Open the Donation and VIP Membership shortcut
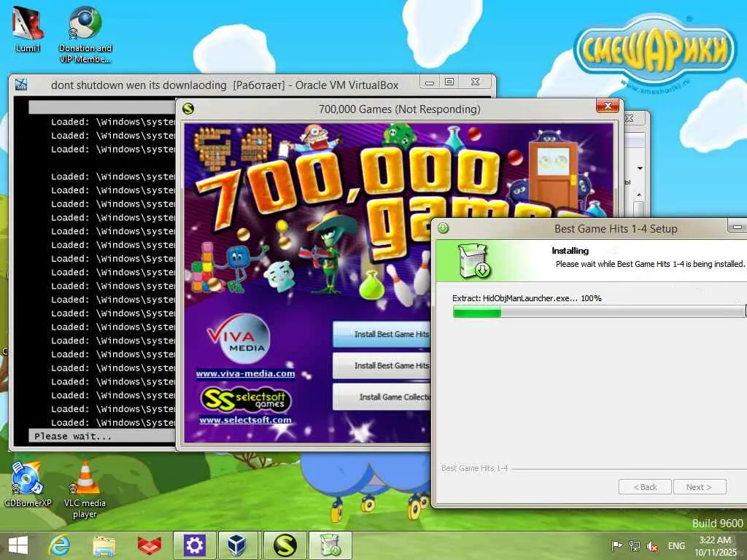747x560 pixels. pyautogui.click(x=85, y=34)
